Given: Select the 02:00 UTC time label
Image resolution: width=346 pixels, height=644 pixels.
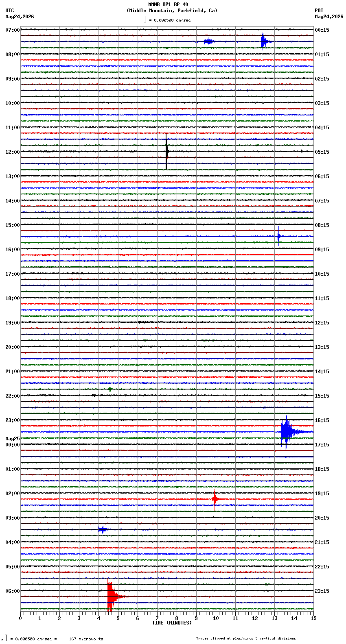Looking at the screenshot, I should pyautogui.click(x=13, y=494).
